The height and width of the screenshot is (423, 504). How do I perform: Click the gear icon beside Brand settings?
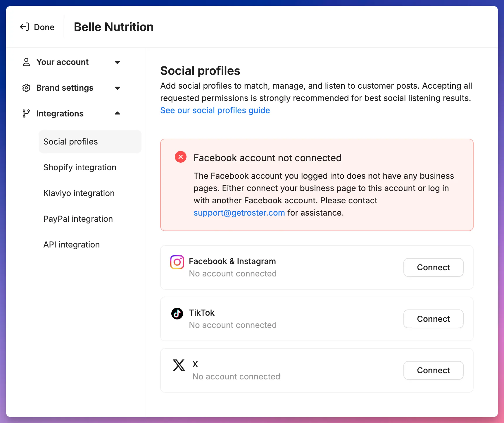click(x=26, y=88)
